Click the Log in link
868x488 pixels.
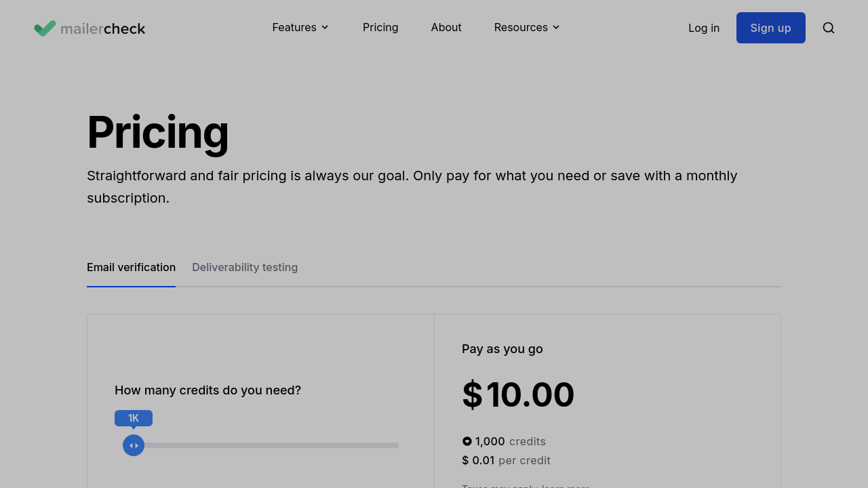[x=704, y=28]
